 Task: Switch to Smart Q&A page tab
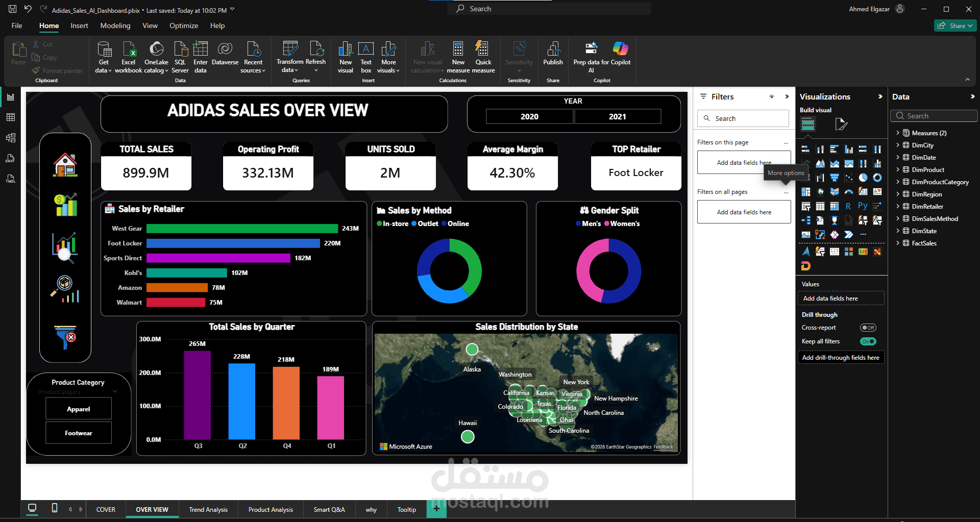(x=329, y=509)
